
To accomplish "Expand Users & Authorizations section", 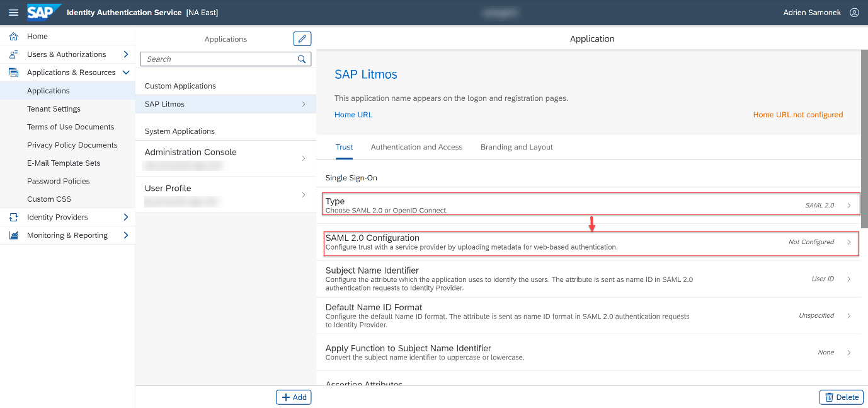I will [x=126, y=55].
